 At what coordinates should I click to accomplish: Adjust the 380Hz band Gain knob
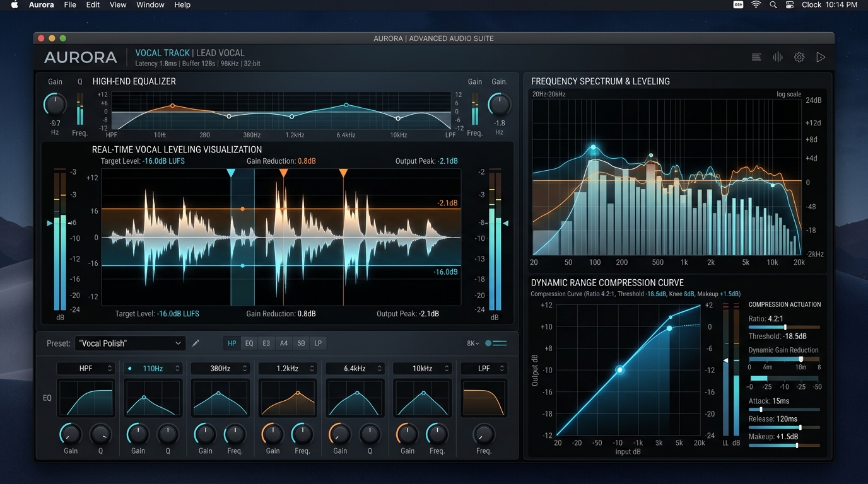[x=205, y=434]
